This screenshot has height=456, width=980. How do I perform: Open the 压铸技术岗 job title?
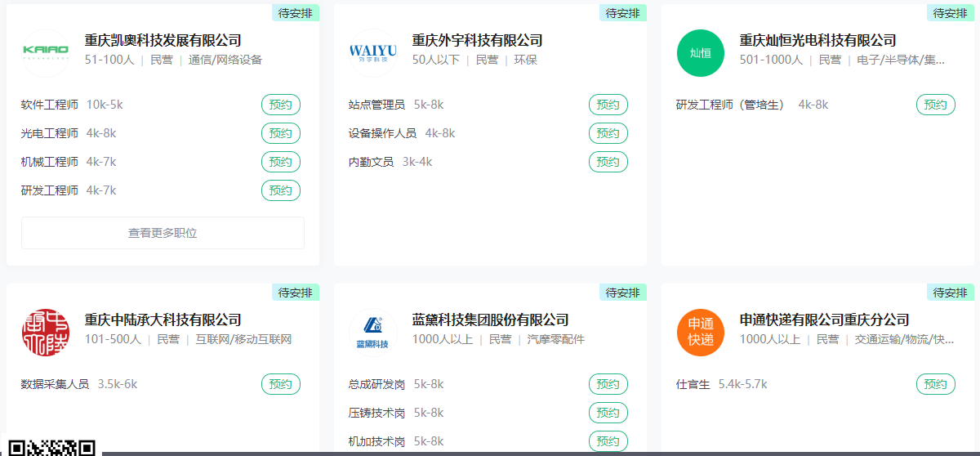click(x=376, y=413)
